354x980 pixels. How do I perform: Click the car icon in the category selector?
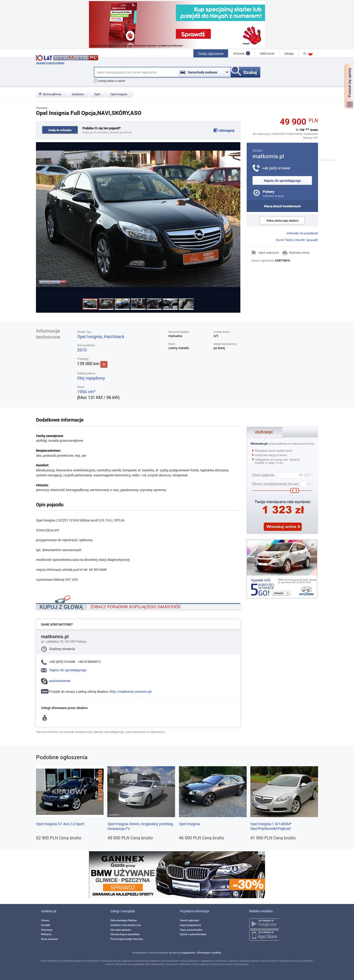183,72
